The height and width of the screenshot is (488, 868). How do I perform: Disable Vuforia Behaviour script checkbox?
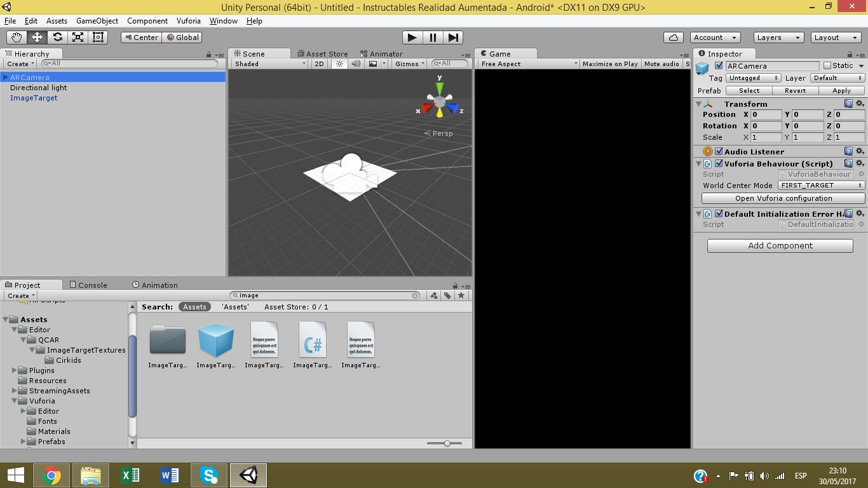click(719, 163)
